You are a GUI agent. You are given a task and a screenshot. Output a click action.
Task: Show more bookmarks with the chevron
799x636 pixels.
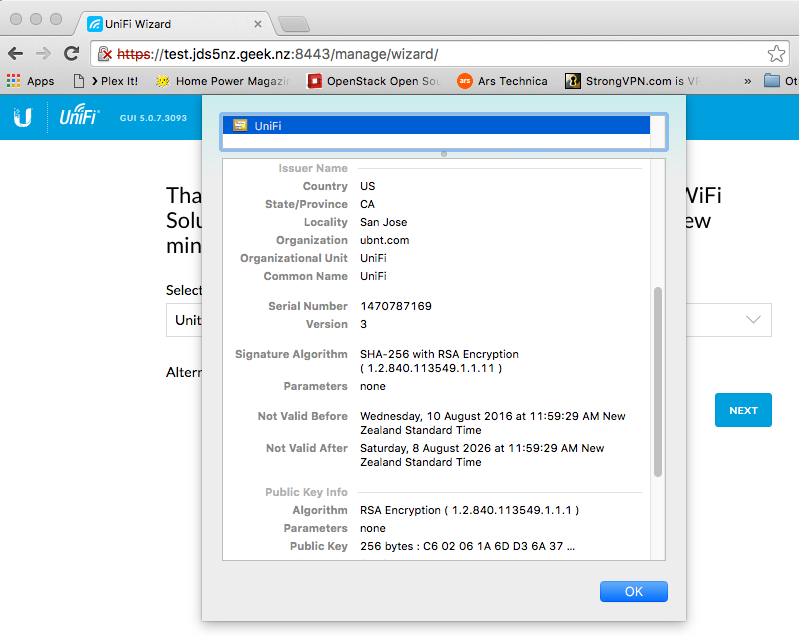(x=748, y=81)
